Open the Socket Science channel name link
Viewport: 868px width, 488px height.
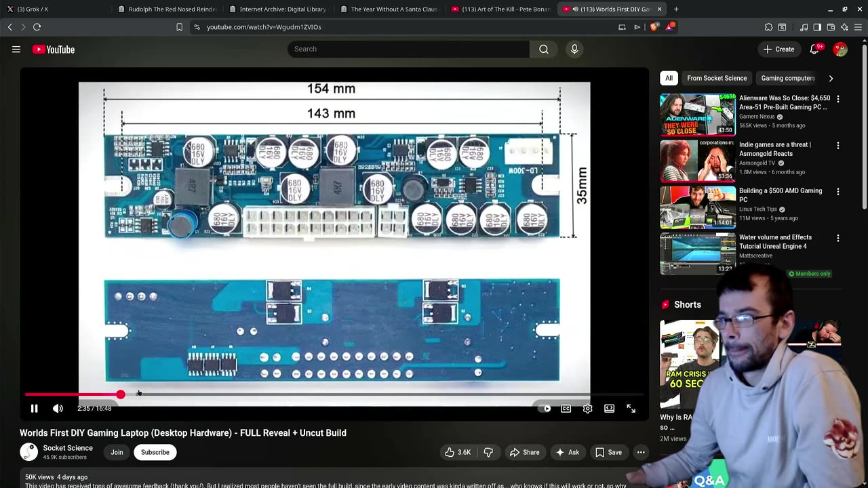tap(68, 448)
